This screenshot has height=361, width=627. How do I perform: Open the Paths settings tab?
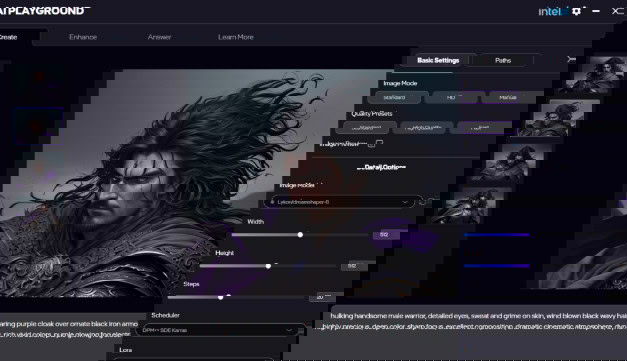(x=503, y=60)
